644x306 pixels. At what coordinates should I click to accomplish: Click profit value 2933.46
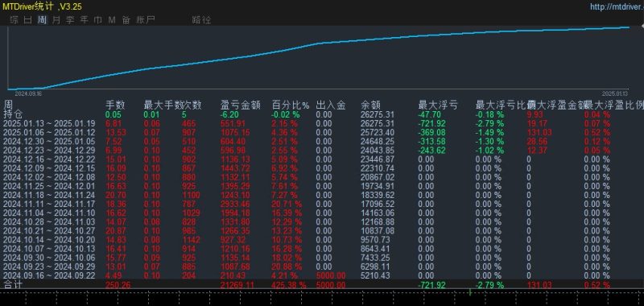point(235,205)
